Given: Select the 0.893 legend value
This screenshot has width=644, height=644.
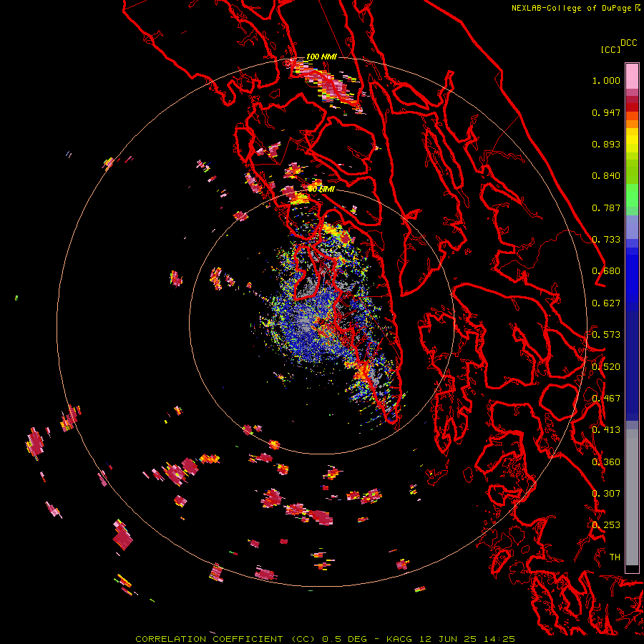Looking at the screenshot, I should pyautogui.click(x=606, y=144).
